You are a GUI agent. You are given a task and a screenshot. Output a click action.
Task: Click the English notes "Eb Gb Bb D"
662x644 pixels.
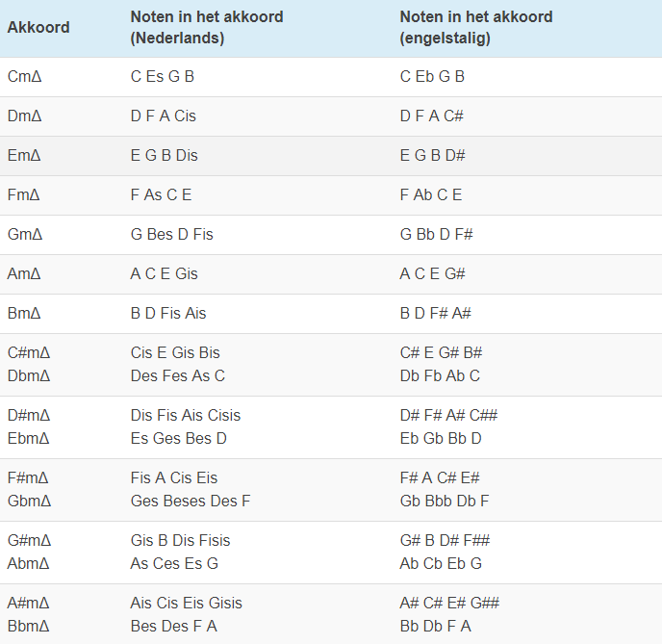441,439
